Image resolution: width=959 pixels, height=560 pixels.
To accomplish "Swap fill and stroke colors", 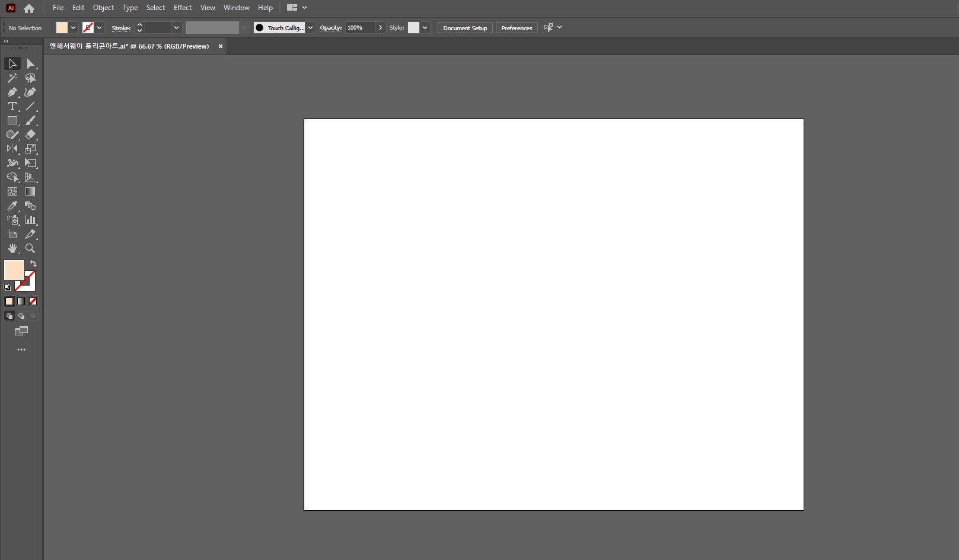I will [x=33, y=264].
